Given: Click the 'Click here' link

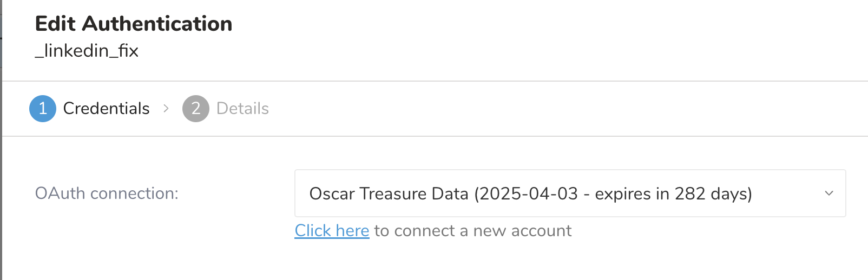Looking at the screenshot, I should (x=332, y=231).
